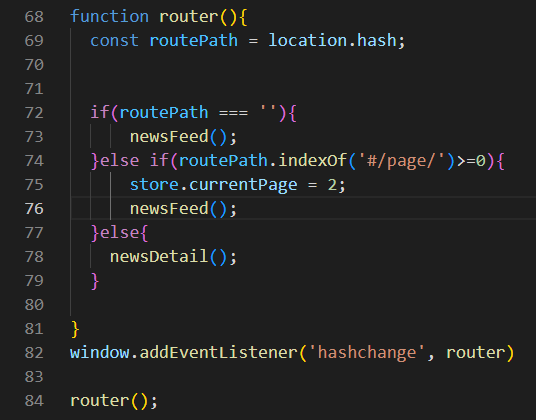Click 'currentPage' property on line 75

pos(243,185)
